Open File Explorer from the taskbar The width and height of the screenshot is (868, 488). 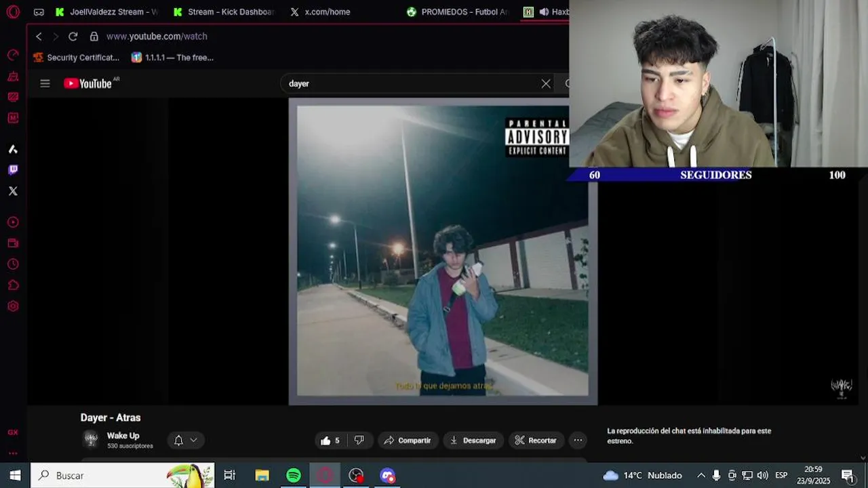[x=262, y=476]
